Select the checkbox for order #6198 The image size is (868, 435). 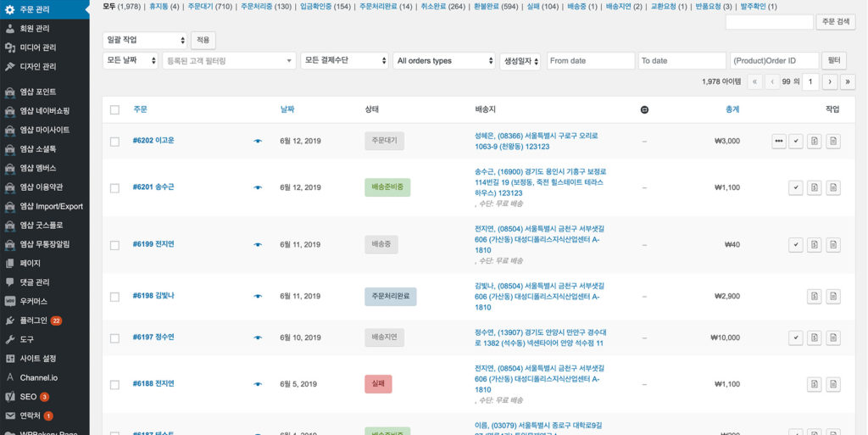114,297
